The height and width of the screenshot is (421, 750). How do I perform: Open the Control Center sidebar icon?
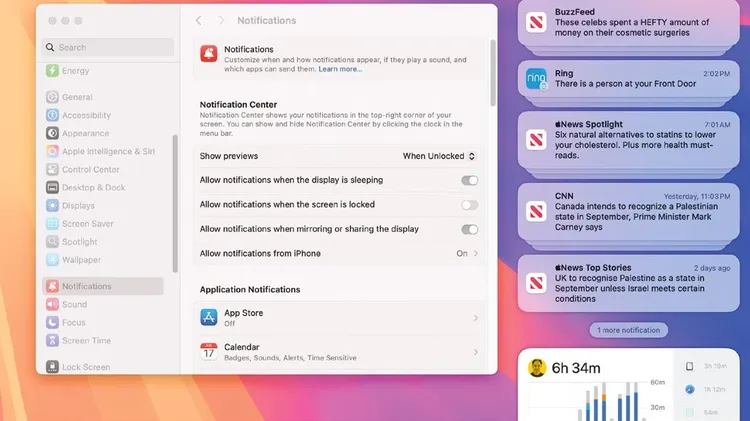(53, 170)
